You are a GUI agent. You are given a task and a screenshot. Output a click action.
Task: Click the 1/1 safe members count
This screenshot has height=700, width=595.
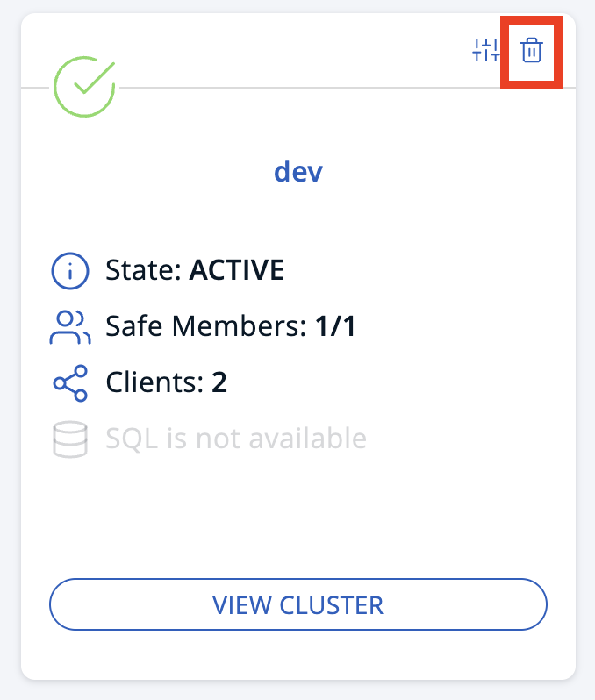[335, 327]
